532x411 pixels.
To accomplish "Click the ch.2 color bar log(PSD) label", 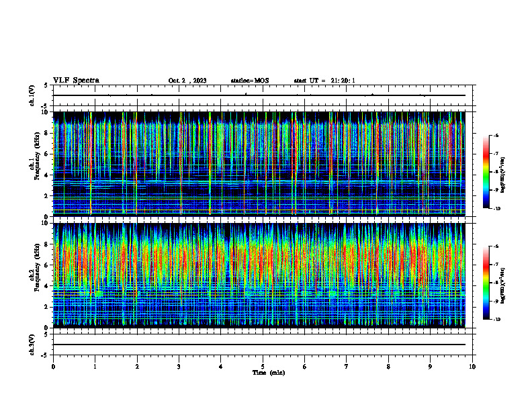I will coord(503,286).
